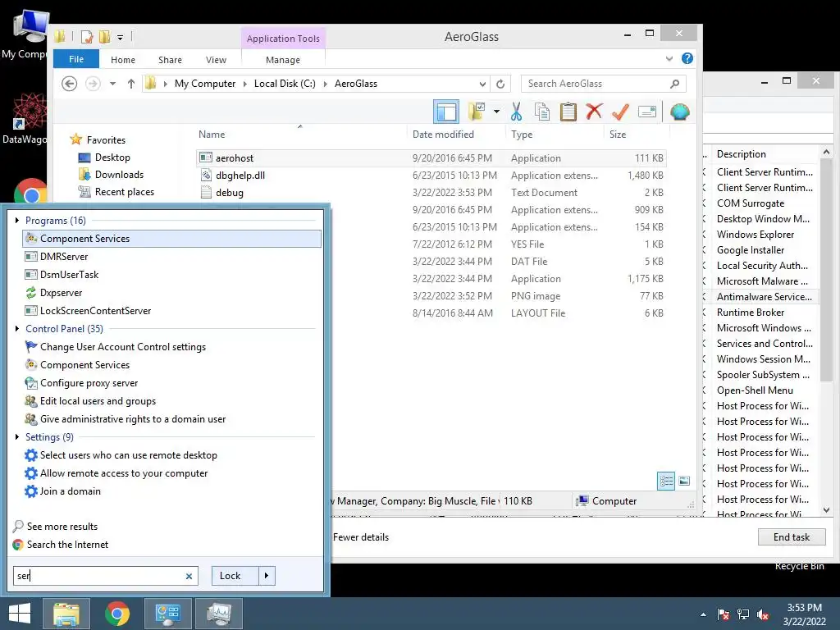The width and height of the screenshot is (840, 630).
Task: Click the Copy icon in Explorer toolbar
Action: coord(542,112)
